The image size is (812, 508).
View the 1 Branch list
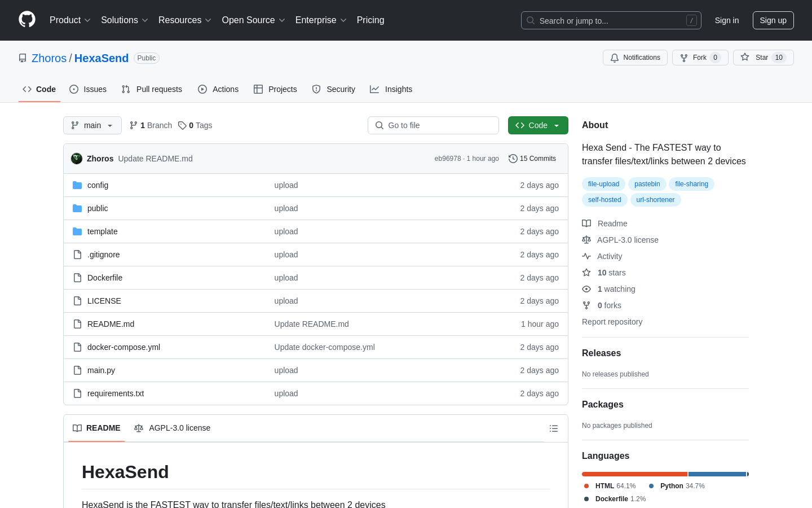(x=151, y=125)
